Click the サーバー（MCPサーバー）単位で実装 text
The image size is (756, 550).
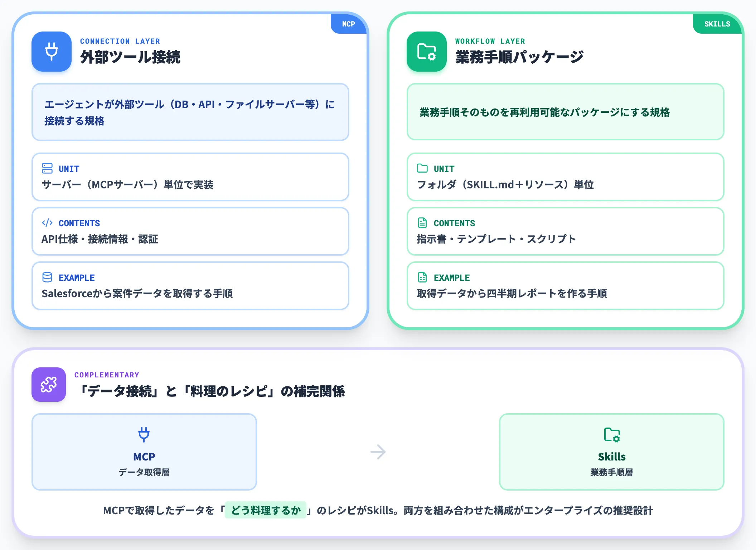tap(127, 185)
